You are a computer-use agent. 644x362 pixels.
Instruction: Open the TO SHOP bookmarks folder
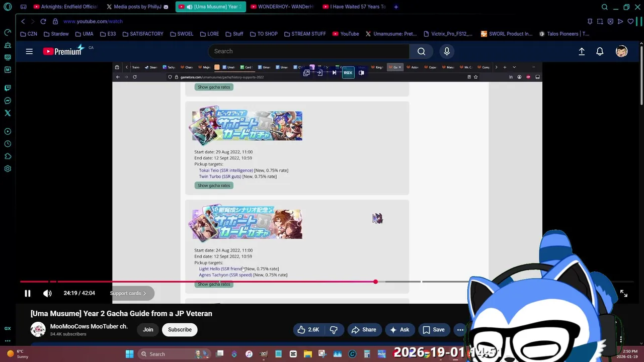pos(264,34)
